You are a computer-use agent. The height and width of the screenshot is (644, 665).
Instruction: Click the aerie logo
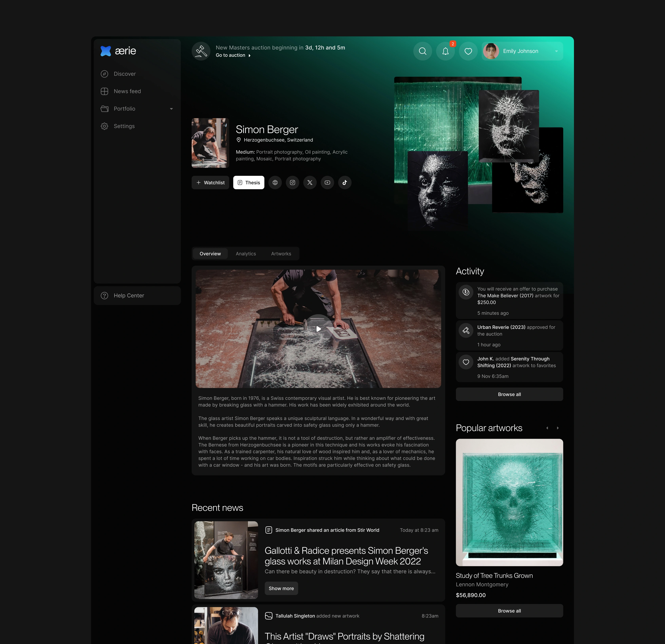118,51
